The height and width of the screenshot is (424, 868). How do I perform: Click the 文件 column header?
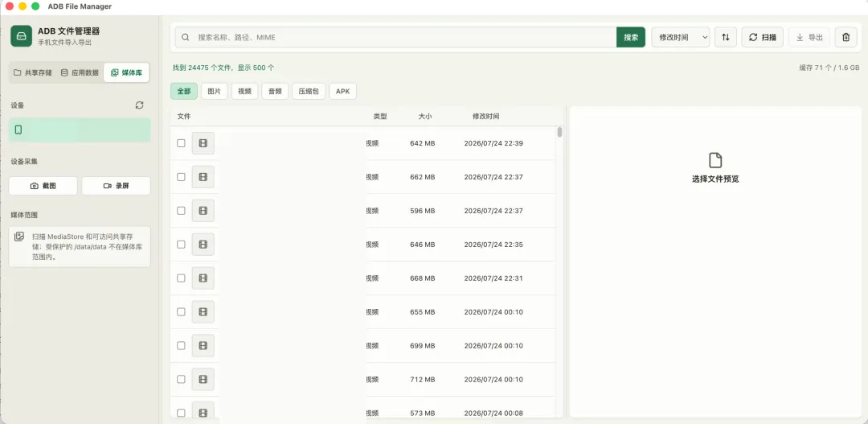(x=184, y=117)
